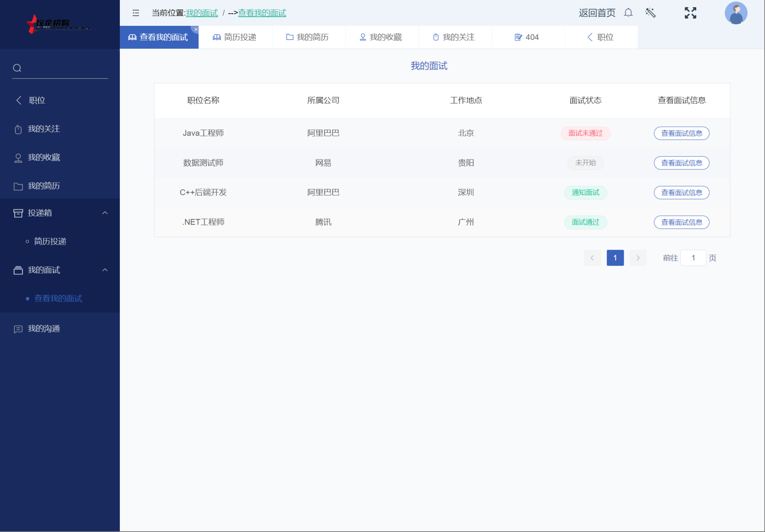Switch to the 404 tab
This screenshot has width=765, height=532.
pyautogui.click(x=527, y=37)
